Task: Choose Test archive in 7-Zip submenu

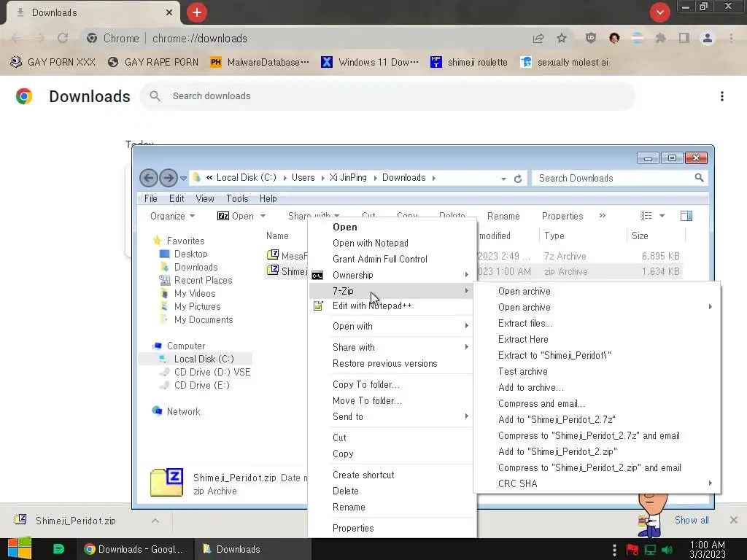Action: (x=597, y=371)
